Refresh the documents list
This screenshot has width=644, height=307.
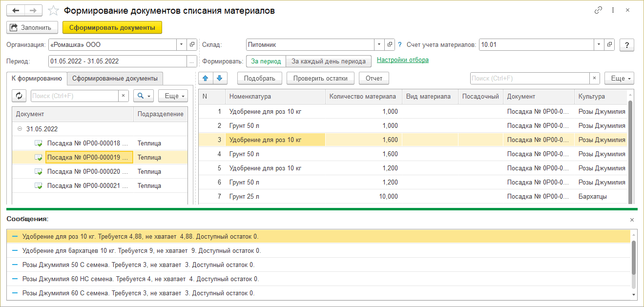[19, 96]
